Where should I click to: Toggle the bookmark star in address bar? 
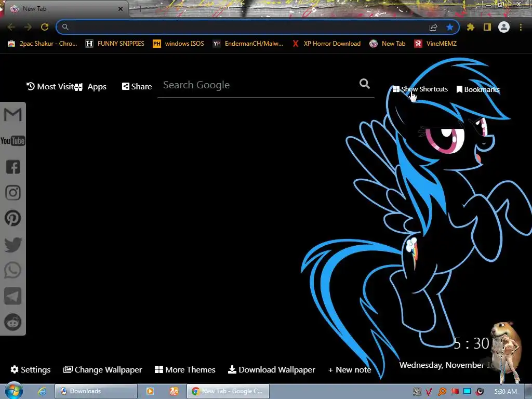(x=450, y=27)
